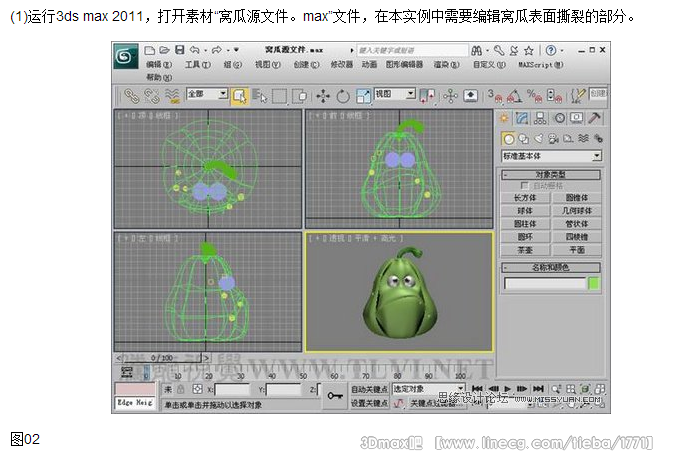
Task: Select the Select and Rotate tool
Action: coord(343,96)
